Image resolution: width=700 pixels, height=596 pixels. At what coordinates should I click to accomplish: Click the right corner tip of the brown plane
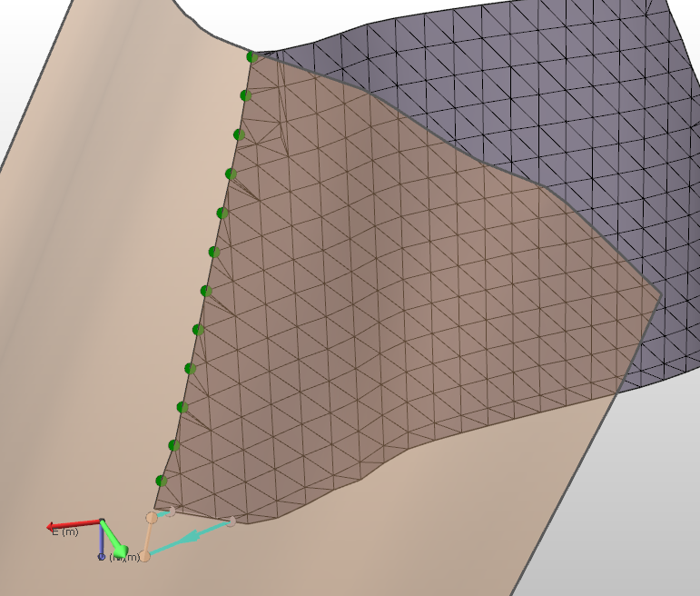(x=659, y=294)
